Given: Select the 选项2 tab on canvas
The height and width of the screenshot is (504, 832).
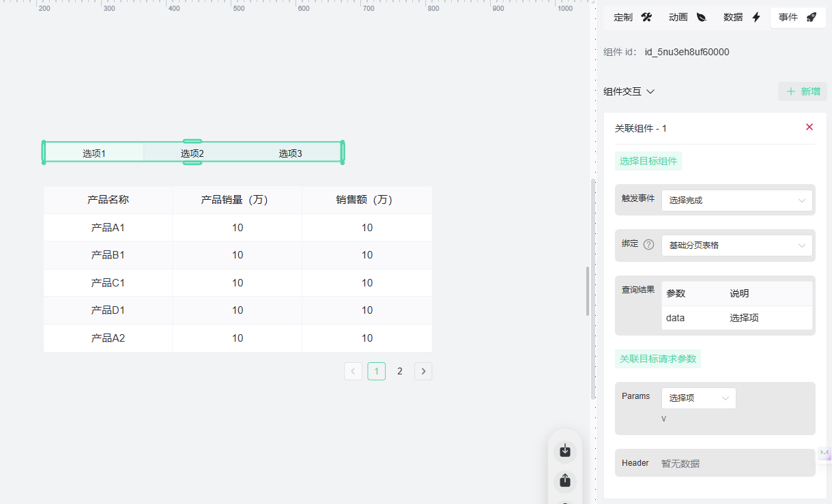Looking at the screenshot, I should pos(192,153).
